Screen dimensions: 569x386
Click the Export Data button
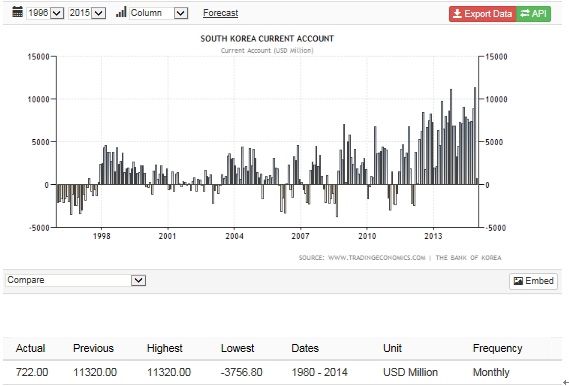(x=483, y=14)
